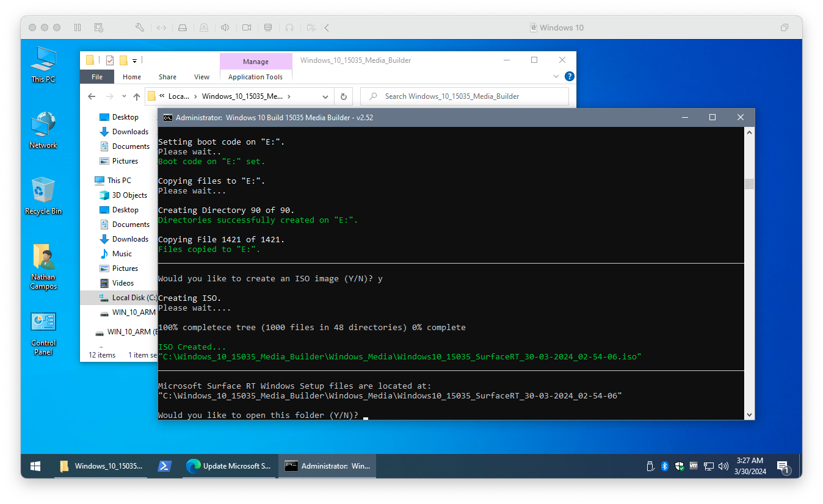
Task: Click the 'Loca...' breadcrumb in the address bar
Action: tap(179, 96)
